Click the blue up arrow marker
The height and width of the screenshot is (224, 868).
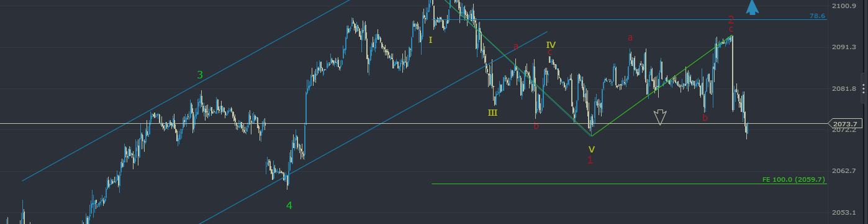point(752,7)
